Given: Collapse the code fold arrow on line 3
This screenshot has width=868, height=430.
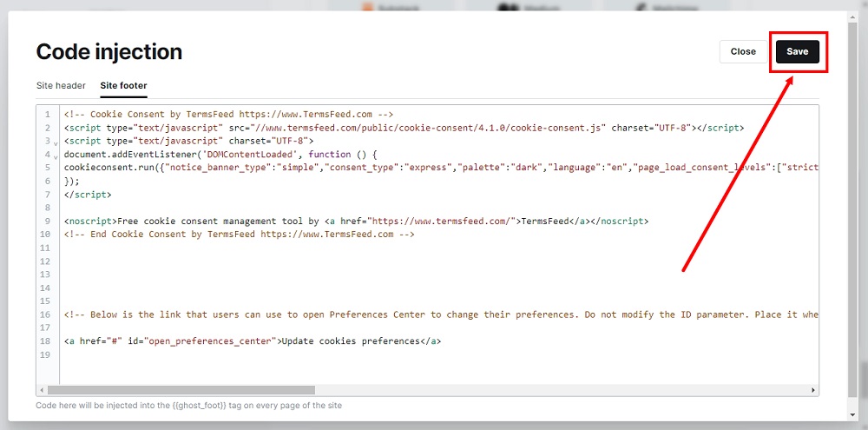Looking at the screenshot, I should 56,142.
